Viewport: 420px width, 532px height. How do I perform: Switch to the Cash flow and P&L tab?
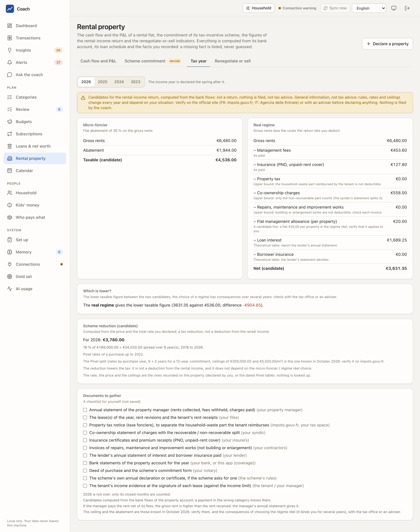(x=98, y=61)
